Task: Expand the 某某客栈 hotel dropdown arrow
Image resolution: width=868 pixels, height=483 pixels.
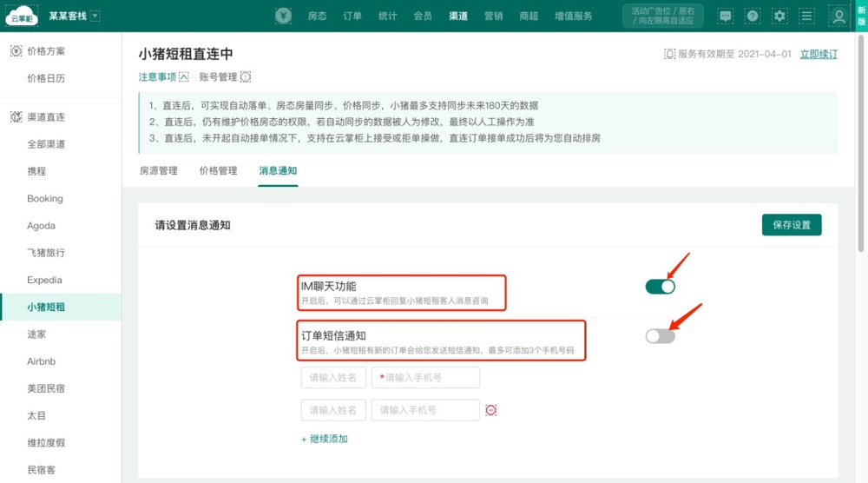Action: coord(95,16)
